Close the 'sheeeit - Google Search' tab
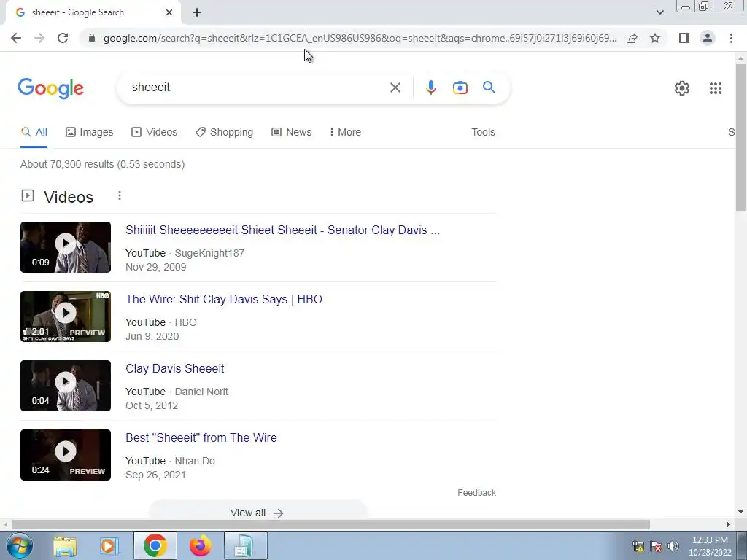This screenshot has width=747, height=560. pos(169,12)
